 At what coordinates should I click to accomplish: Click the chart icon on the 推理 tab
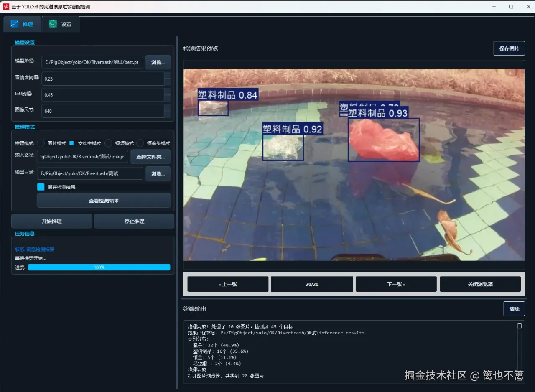(x=15, y=24)
